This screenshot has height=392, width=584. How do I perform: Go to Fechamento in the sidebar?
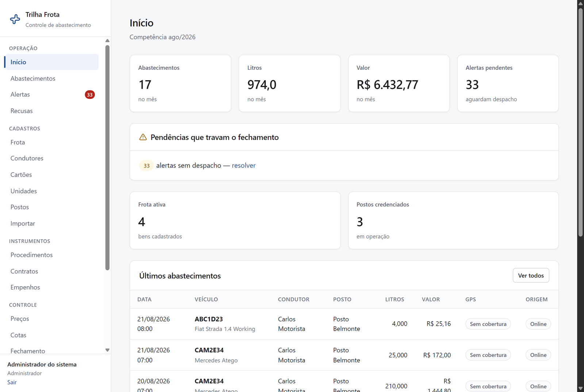(x=51, y=351)
